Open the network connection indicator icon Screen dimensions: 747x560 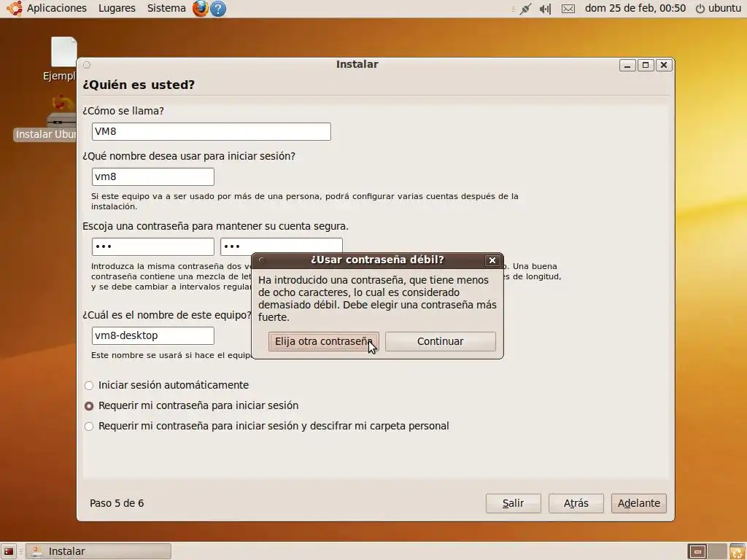click(x=525, y=9)
